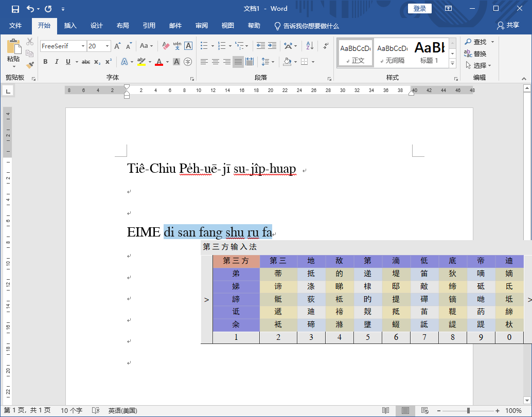Image resolution: width=532 pixels, height=417 pixels.
Task: Click the Redo/Repeat icon
Action: pos(48,9)
